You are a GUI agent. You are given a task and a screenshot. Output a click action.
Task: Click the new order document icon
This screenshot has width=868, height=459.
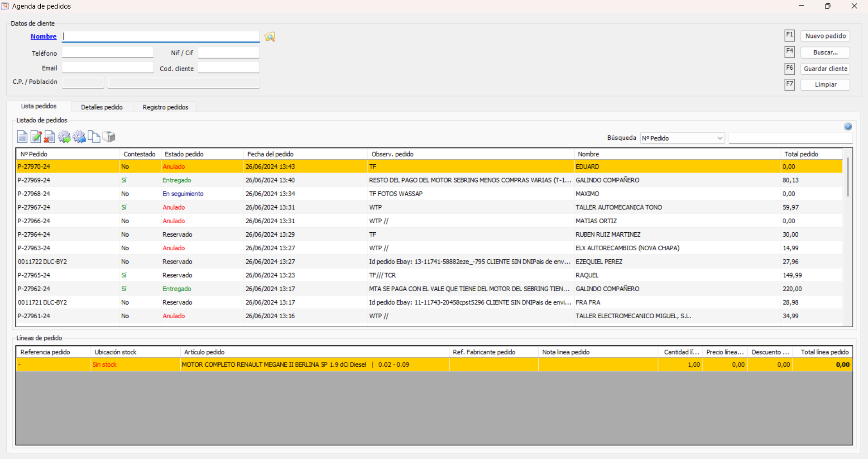pos(22,137)
